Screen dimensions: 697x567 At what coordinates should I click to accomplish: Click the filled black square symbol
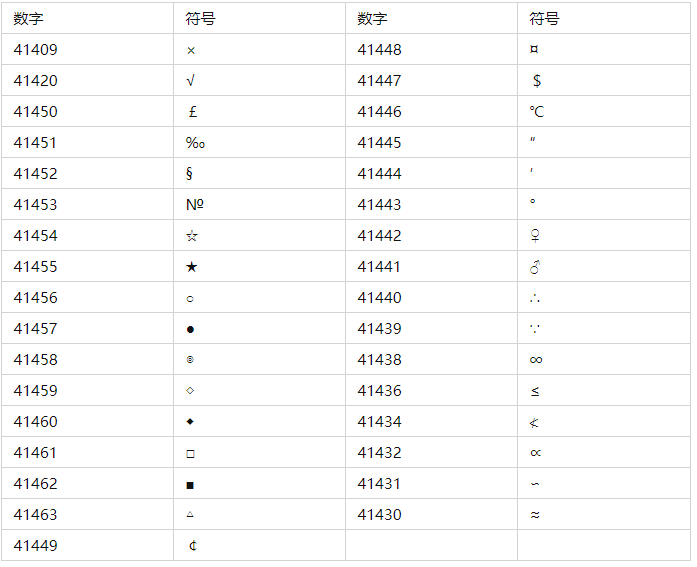190,485
